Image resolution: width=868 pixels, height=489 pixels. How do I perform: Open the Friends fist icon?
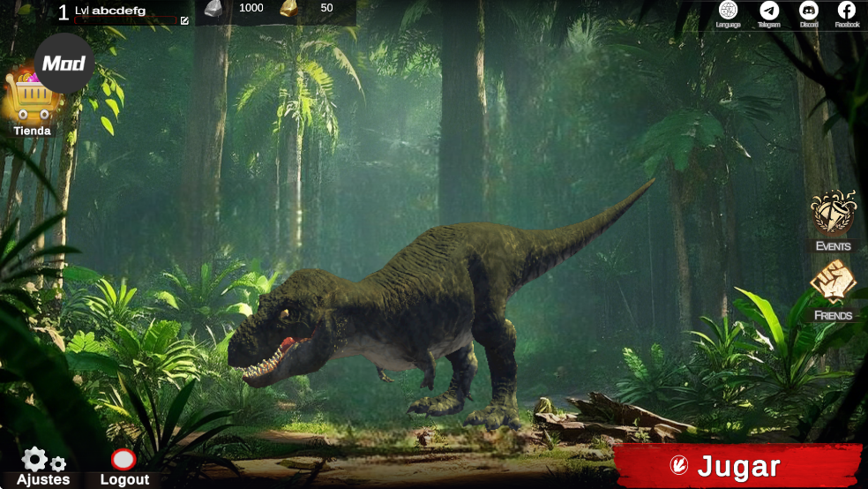[833, 282]
